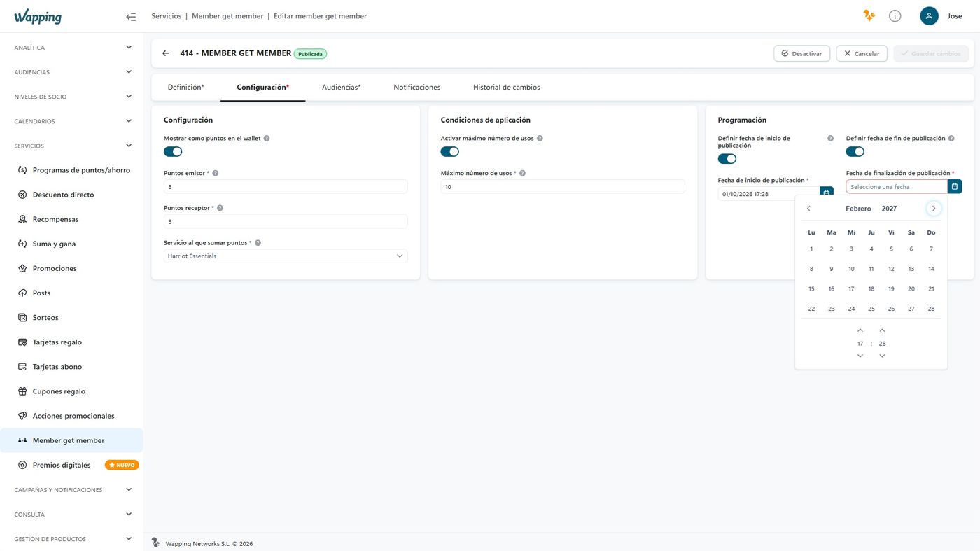Open the info icon in the header
Screen dimensions: 980x551
pos(895,15)
